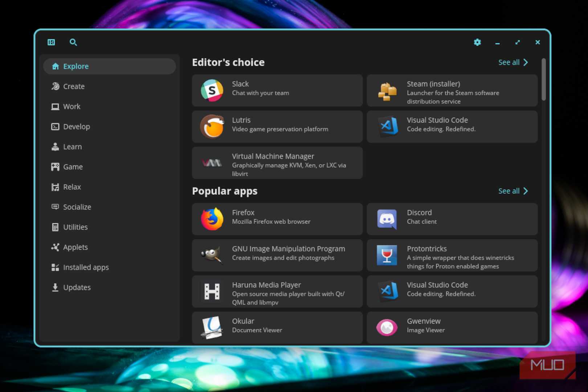Viewport: 588px width, 392px height.
Task: Collapse the sidebar with the panel icon
Action: (x=51, y=42)
